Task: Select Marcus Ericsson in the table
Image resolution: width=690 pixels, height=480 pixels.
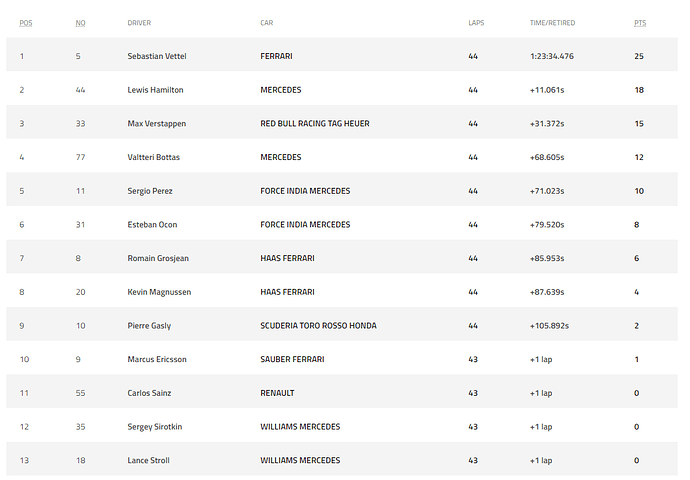Action: [157, 359]
